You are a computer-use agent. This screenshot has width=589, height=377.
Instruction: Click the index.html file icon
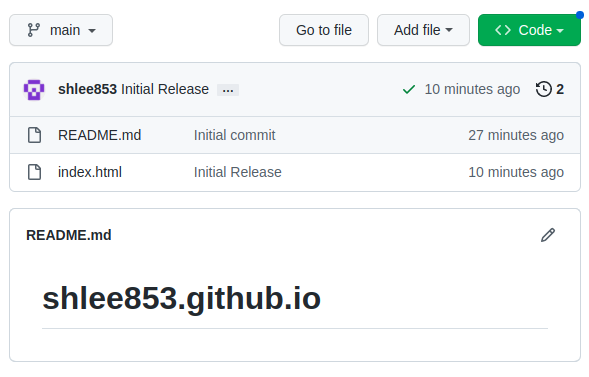pyautogui.click(x=35, y=172)
